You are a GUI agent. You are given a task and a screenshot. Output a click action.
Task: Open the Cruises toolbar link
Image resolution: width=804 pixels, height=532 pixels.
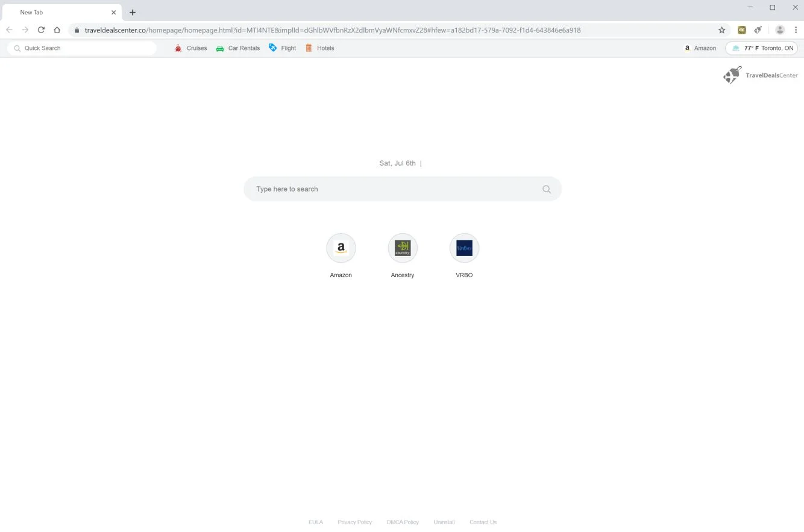[190, 48]
